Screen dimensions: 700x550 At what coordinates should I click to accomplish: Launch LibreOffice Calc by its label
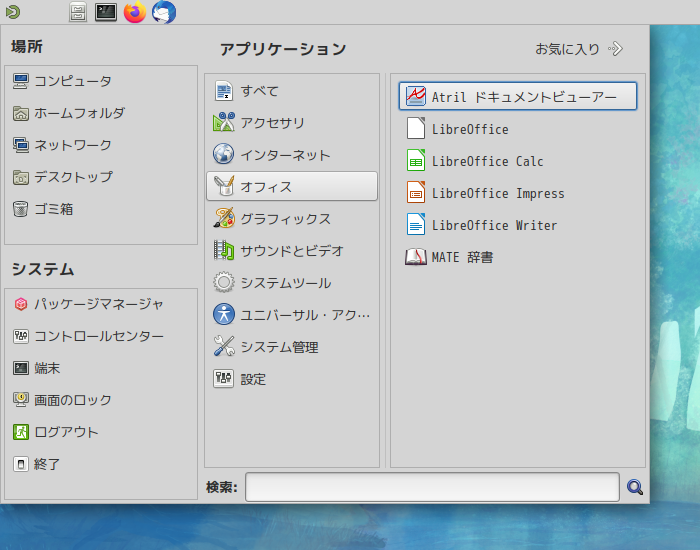(x=487, y=161)
